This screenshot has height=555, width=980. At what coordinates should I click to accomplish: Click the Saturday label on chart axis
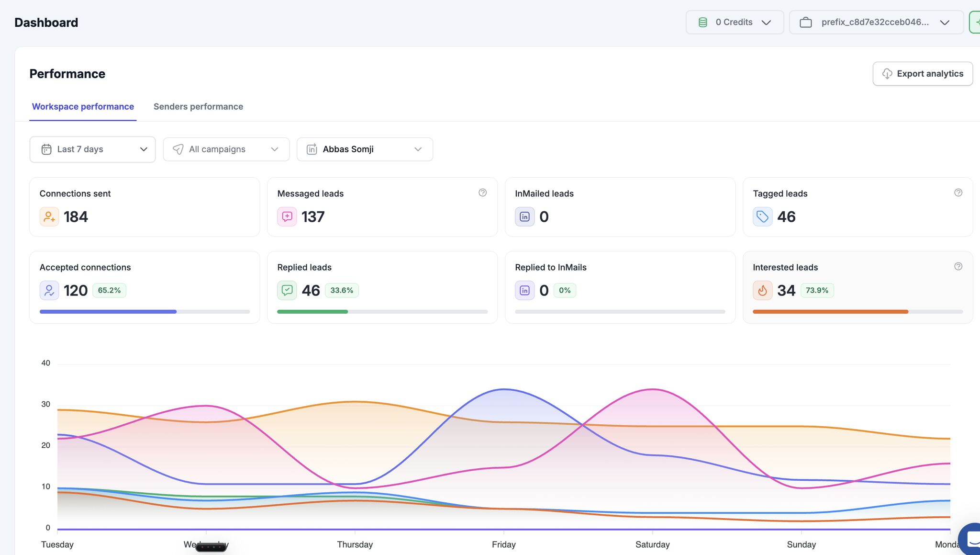pos(653,544)
